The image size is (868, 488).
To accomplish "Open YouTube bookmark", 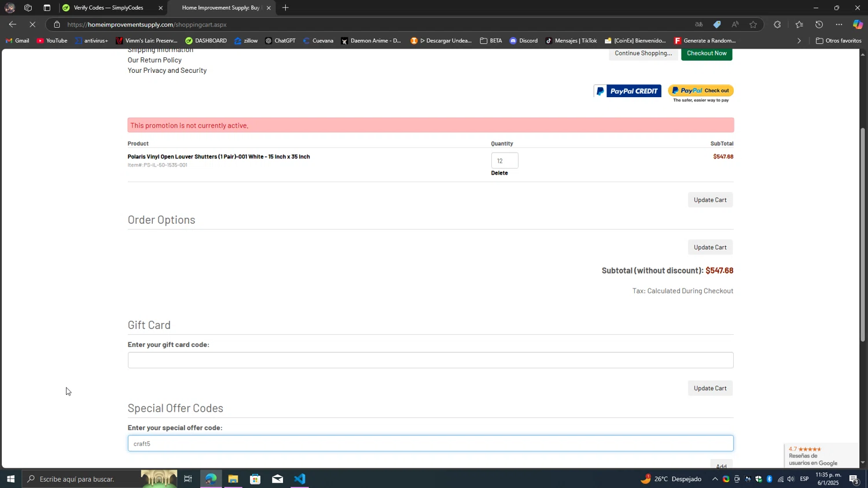I will (x=52, y=40).
